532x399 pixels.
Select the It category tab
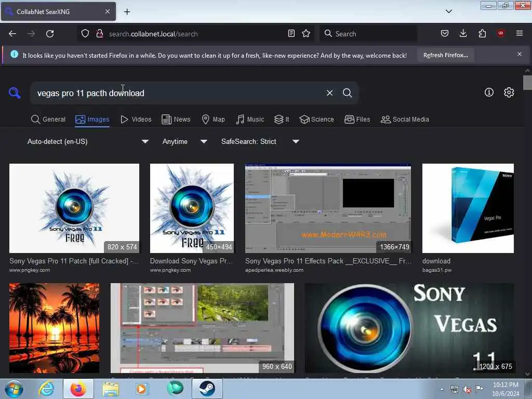click(x=282, y=119)
